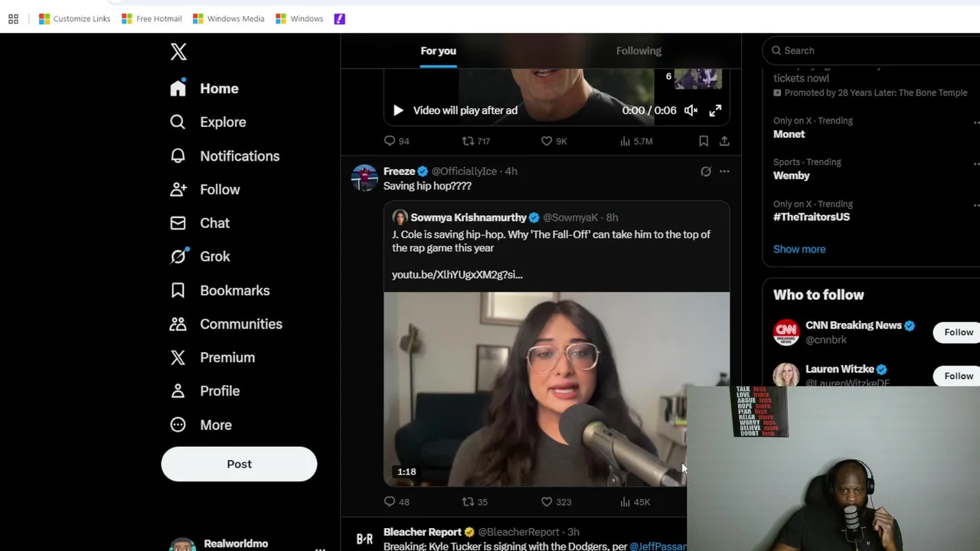Open Home in the sidebar

(204, 88)
